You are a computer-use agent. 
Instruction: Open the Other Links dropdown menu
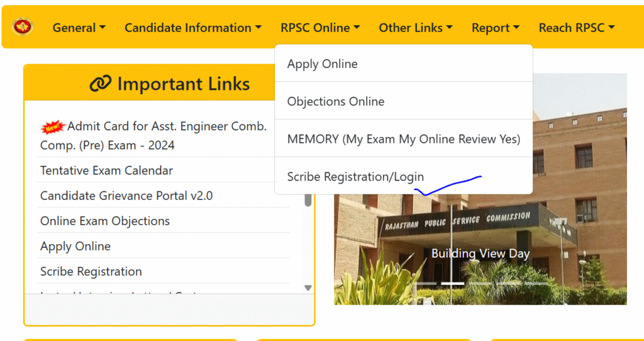pyautogui.click(x=415, y=28)
